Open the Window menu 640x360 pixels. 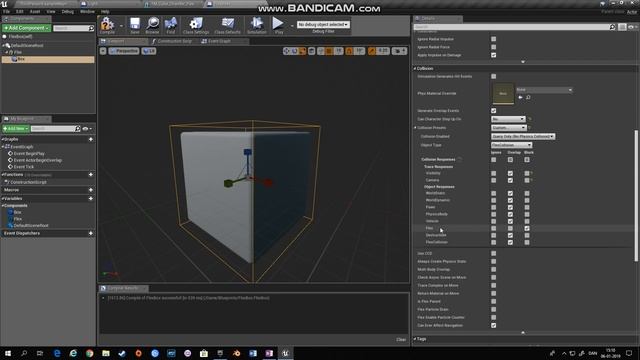[x=87, y=11]
